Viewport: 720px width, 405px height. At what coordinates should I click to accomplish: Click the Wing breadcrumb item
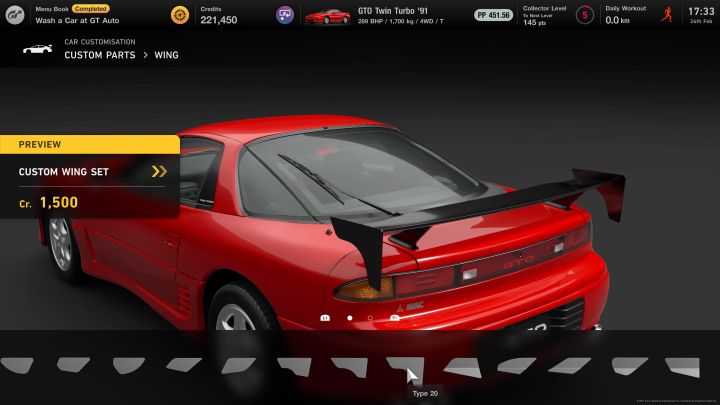pos(166,55)
